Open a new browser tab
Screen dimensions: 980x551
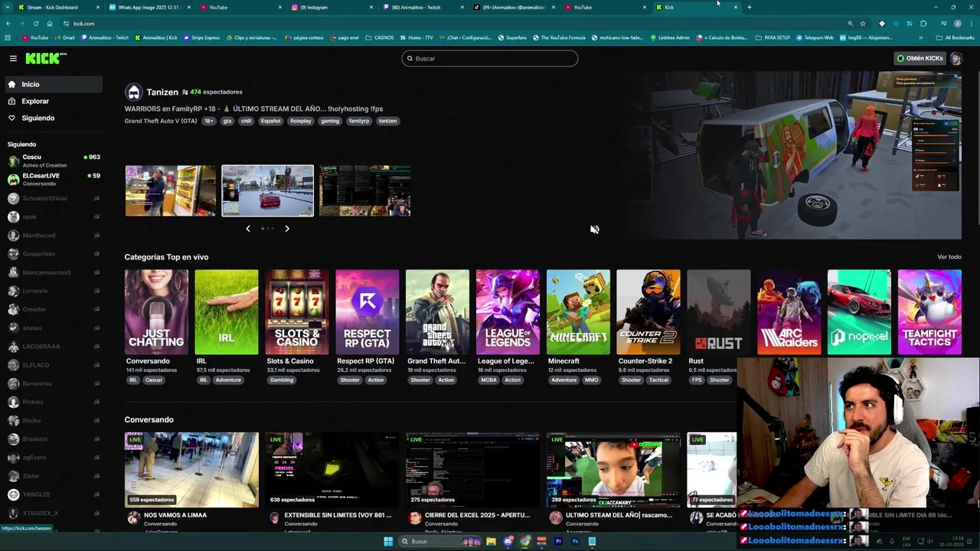pyautogui.click(x=749, y=7)
